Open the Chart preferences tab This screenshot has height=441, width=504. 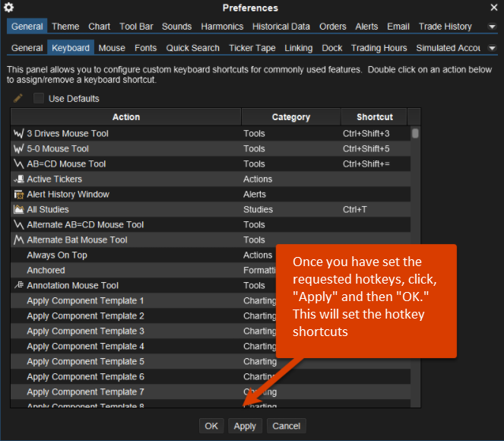(x=100, y=27)
